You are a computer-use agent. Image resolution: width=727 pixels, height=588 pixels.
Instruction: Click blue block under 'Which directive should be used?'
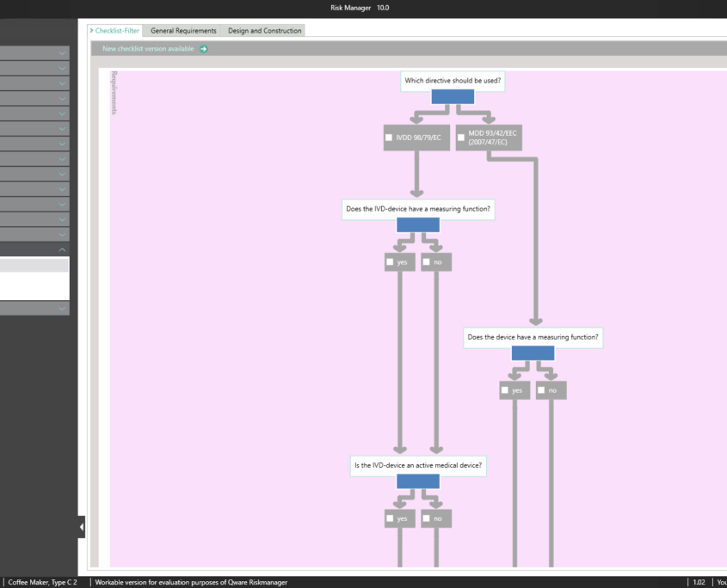[x=453, y=97]
